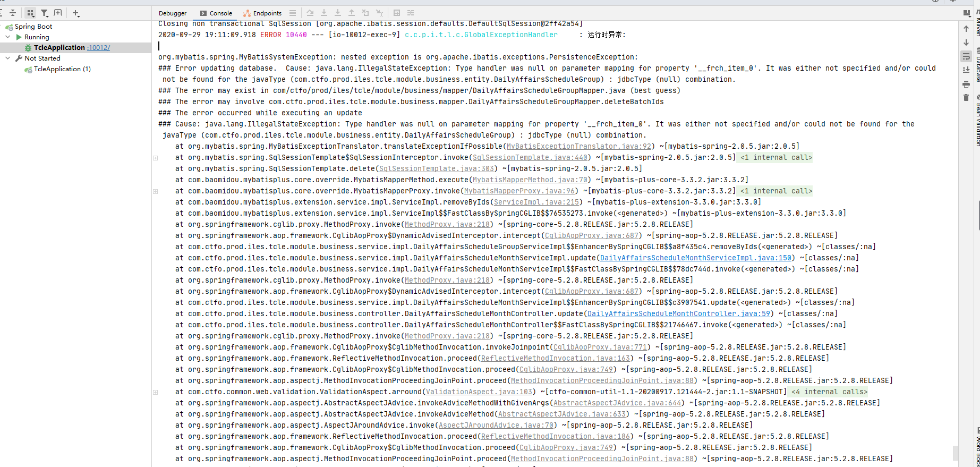Open the :10012/ port link of TcleApplication
980x467 pixels.
click(99, 48)
